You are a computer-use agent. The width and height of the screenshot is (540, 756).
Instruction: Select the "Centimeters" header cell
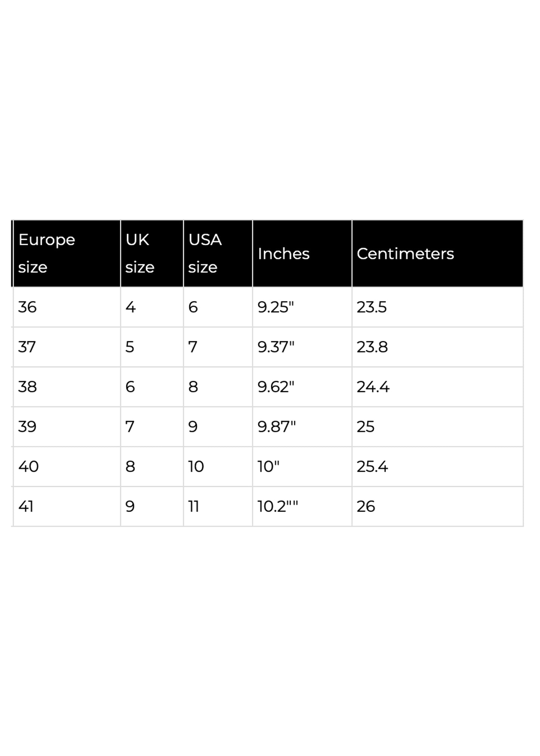coord(405,254)
